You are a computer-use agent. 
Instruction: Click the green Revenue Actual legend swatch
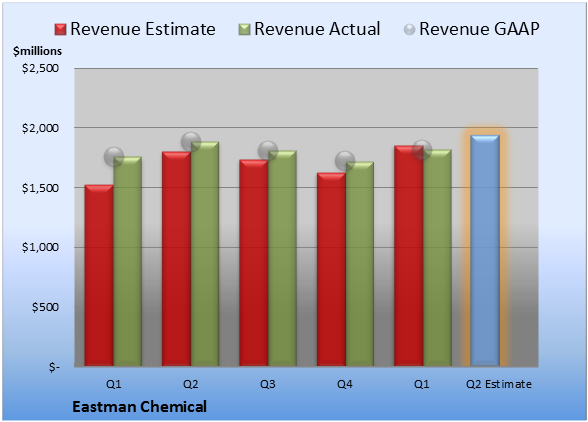(244, 29)
